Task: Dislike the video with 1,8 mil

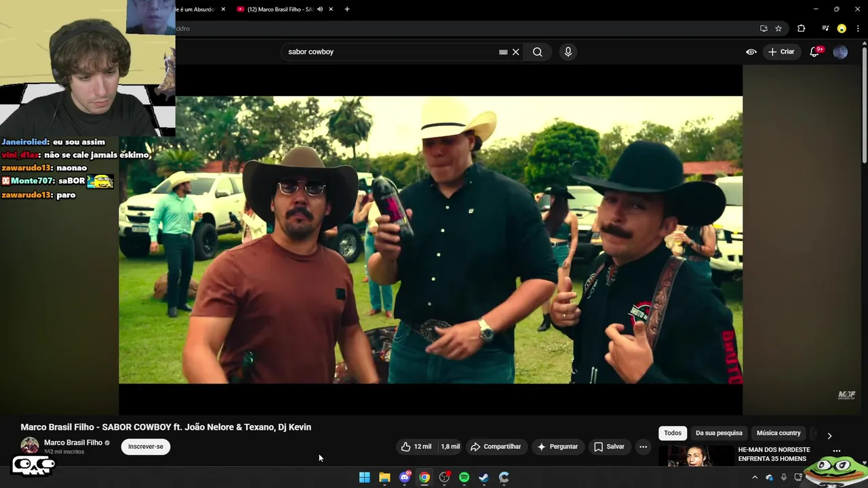Action: click(x=450, y=447)
